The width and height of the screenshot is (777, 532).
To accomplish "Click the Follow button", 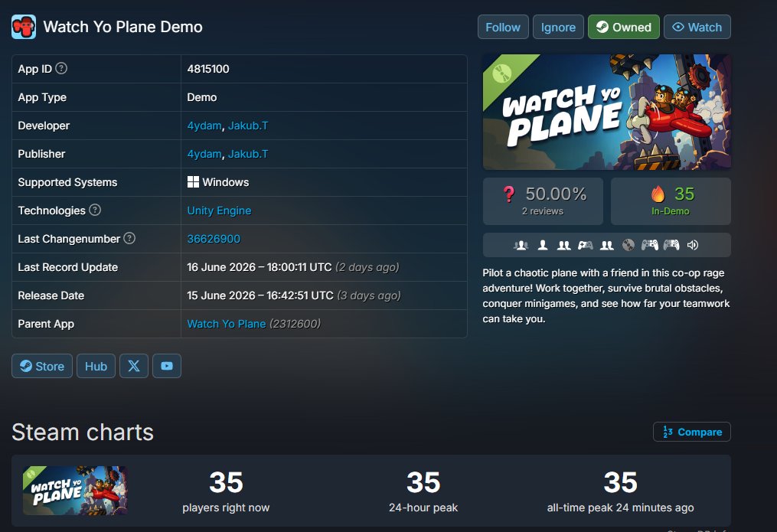I will 503,28.
